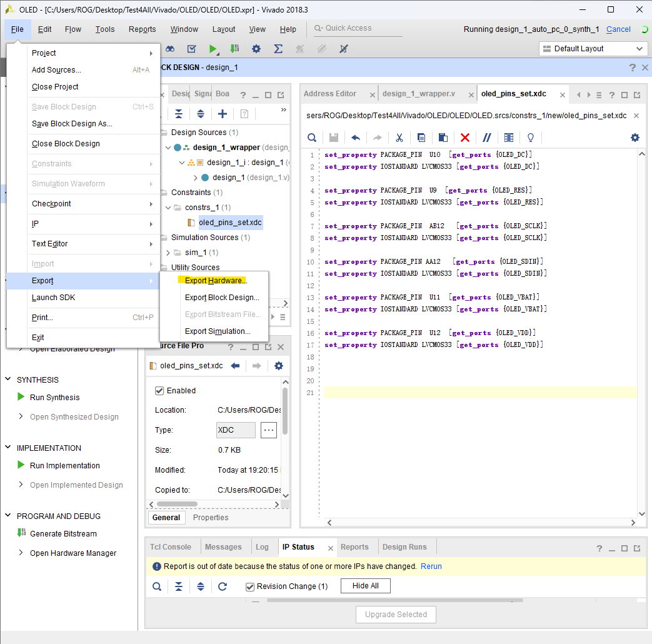Delete selection with red X icon
The image size is (652, 644).
[x=465, y=138]
